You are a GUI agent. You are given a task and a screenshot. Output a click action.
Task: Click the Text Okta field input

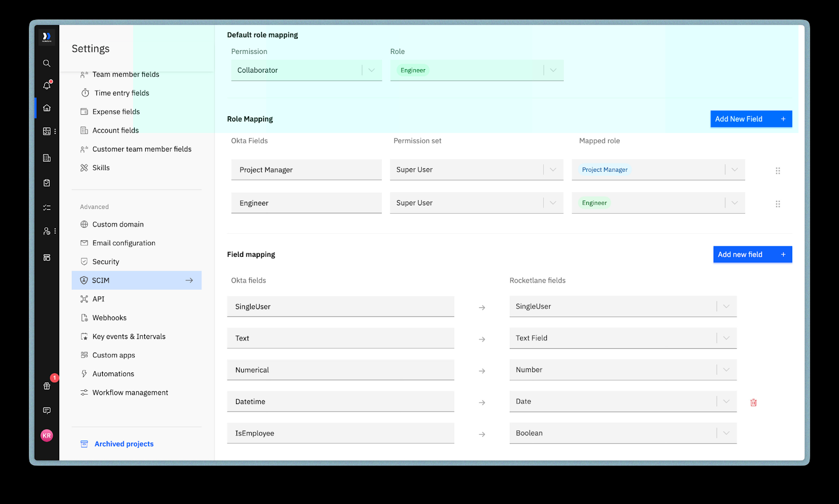coord(340,338)
